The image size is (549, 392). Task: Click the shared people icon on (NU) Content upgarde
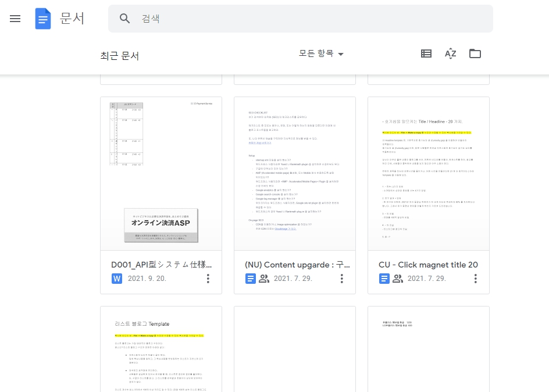(265, 278)
